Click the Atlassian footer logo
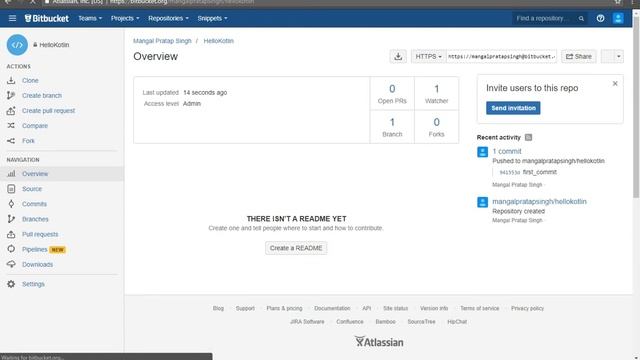 (x=379, y=342)
